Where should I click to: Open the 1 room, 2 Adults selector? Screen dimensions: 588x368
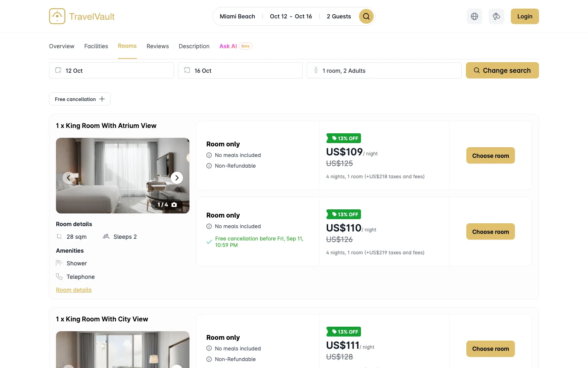click(384, 70)
